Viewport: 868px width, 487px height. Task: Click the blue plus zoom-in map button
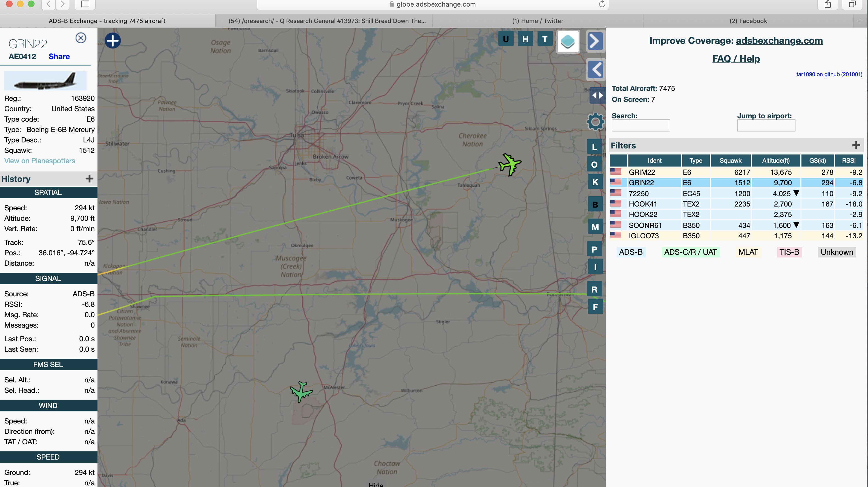(x=113, y=41)
